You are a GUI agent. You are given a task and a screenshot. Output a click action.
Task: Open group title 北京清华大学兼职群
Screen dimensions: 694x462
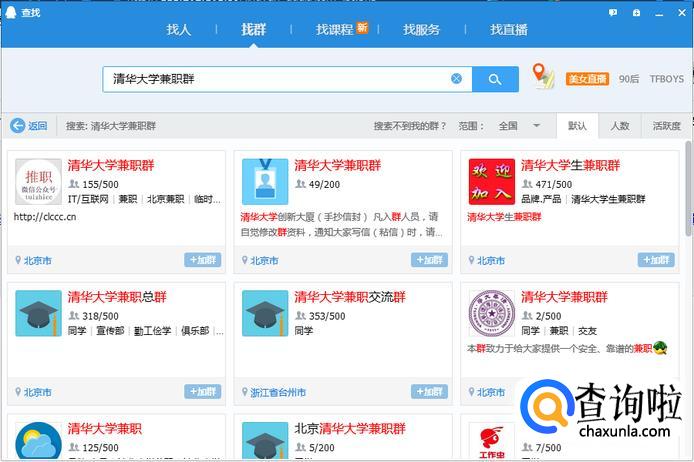click(350, 428)
